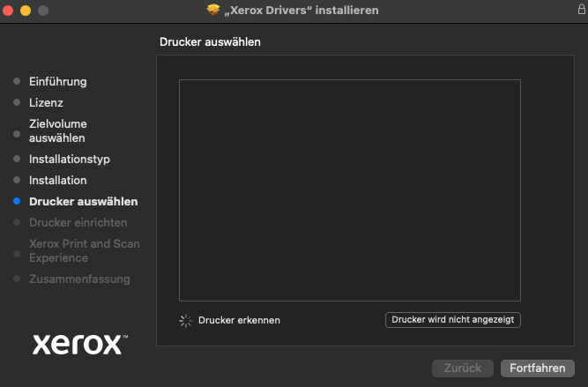Click the Xerox logo in the sidebar
The width and height of the screenshot is (588, 387).
pos(79,344)
